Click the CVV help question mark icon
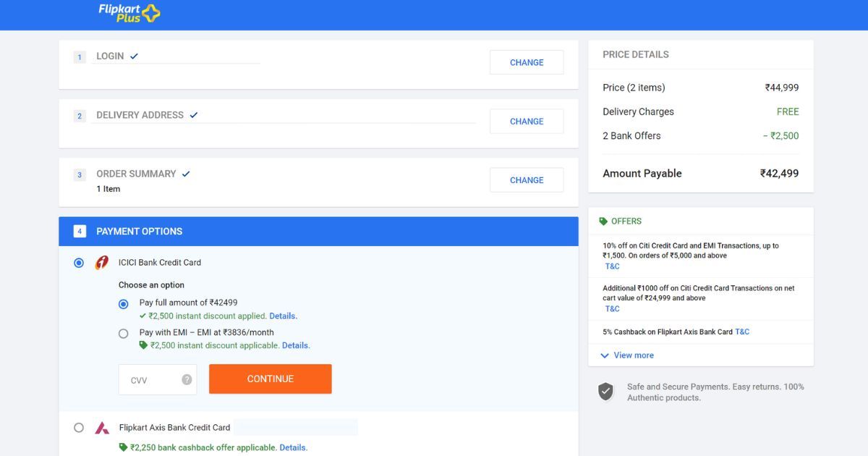This screenshot has height=456, width=868. point(187,379)
